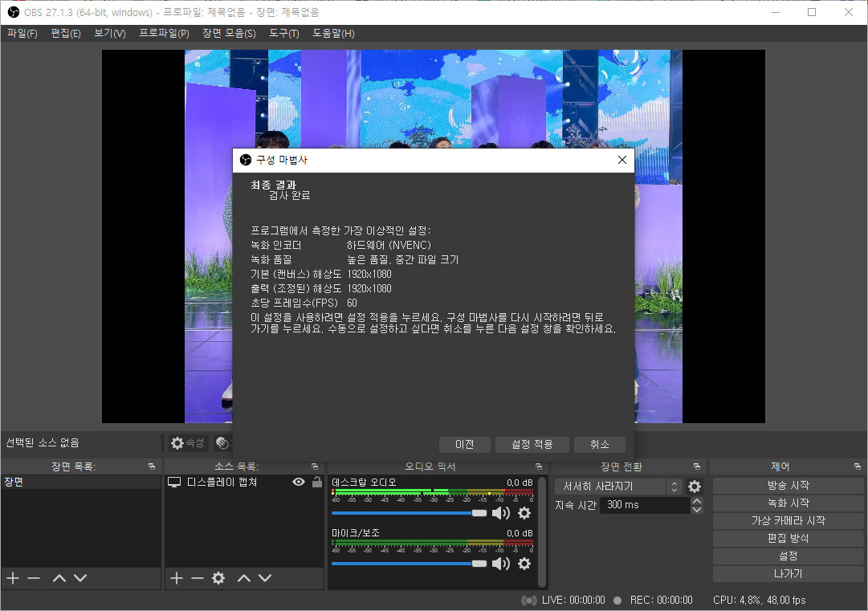Click the 오디오 믹서 panel popout icon

[x=538, y=466]
